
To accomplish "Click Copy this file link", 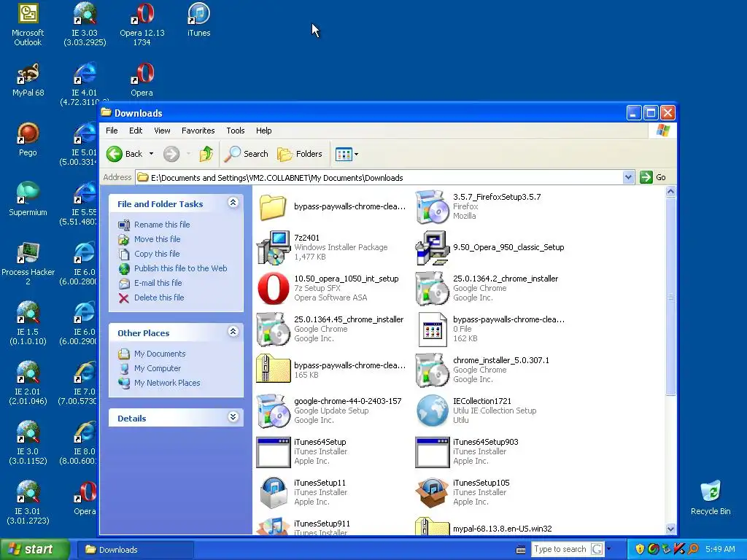I will tap(157, 254).
